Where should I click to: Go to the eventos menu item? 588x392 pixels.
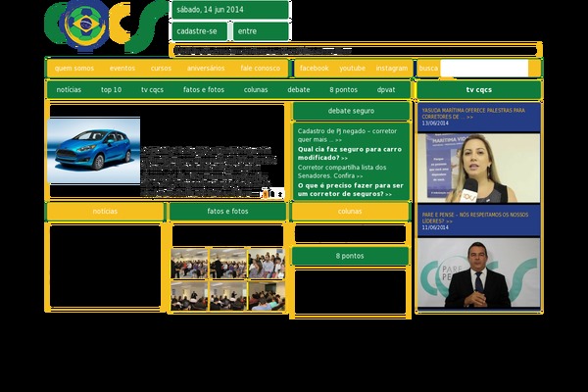[122, 69]
